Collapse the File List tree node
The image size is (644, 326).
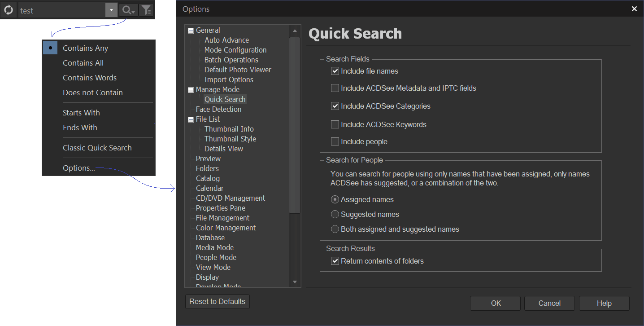191,119
